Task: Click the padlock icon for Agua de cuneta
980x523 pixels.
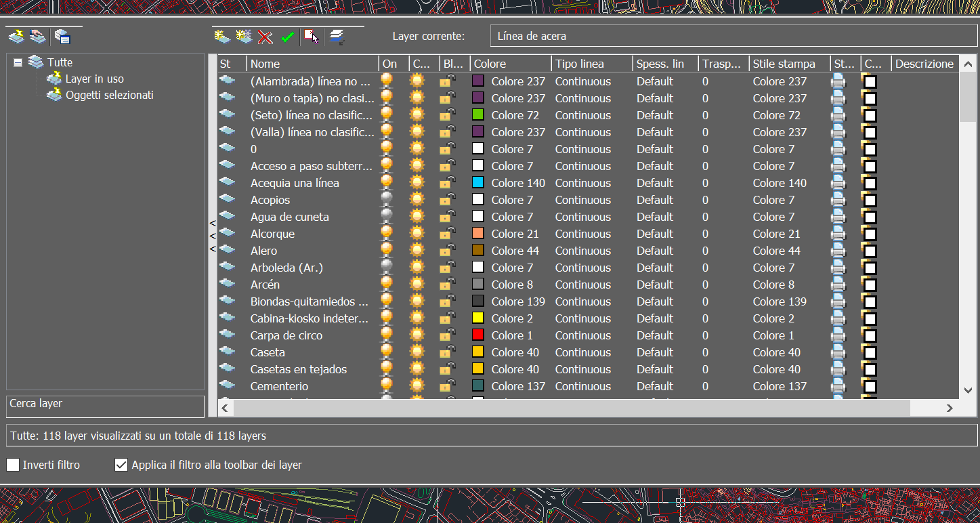Action: pyautogui.click(x=447, y=216)
